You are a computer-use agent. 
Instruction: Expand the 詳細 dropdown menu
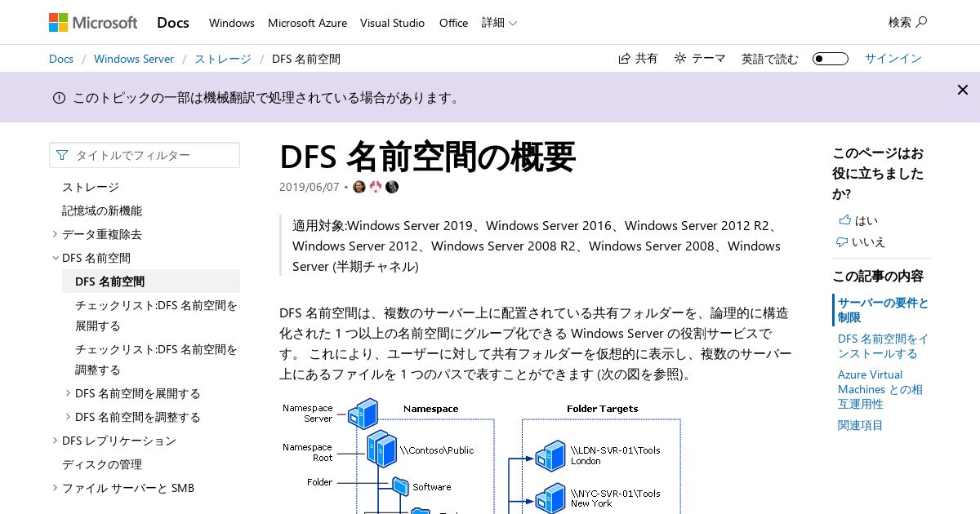click(x=500, y=23)
